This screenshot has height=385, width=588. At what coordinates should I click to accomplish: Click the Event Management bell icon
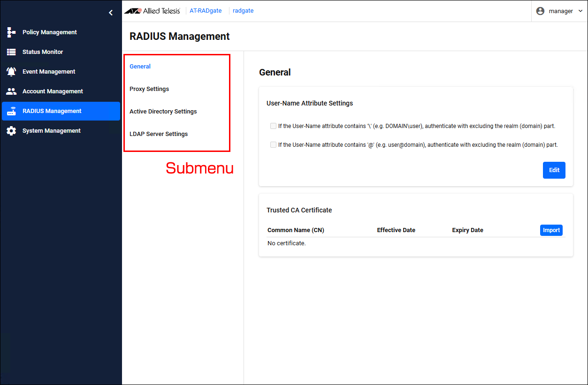tap(11, 72)
